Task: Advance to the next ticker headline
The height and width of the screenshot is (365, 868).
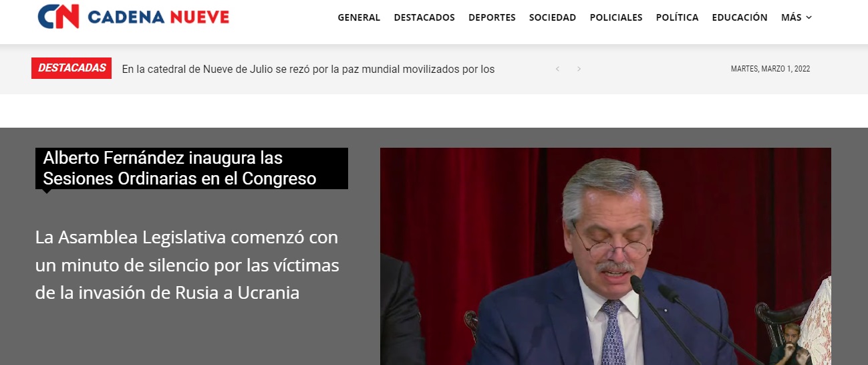Action: pyautogui.click(x=579, y=69)
